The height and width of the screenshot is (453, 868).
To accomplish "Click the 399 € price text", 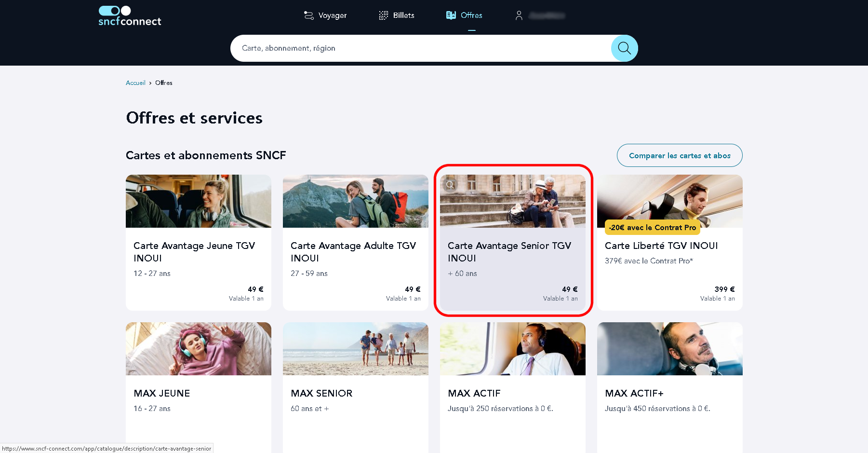I will tap(724, 289).
